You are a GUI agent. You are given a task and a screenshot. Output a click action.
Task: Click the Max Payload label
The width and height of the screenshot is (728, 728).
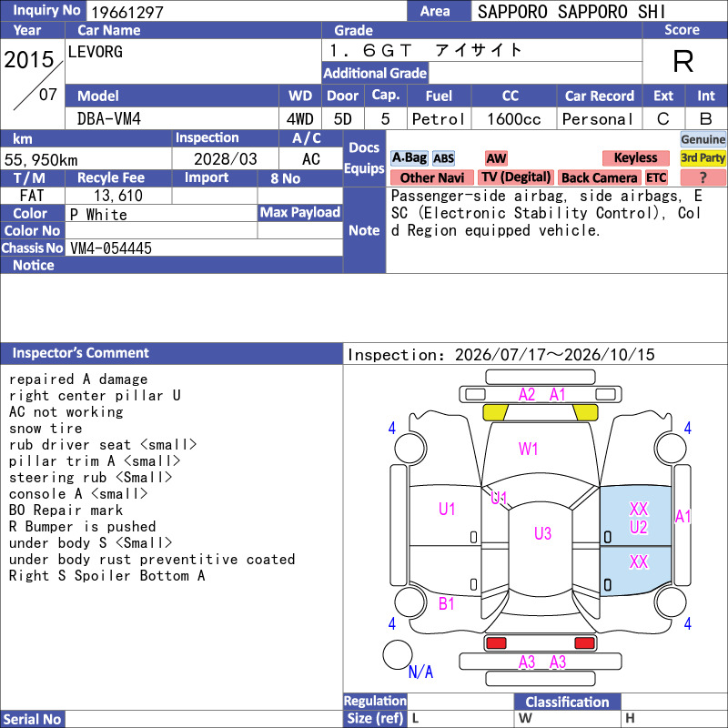(300, 213)
